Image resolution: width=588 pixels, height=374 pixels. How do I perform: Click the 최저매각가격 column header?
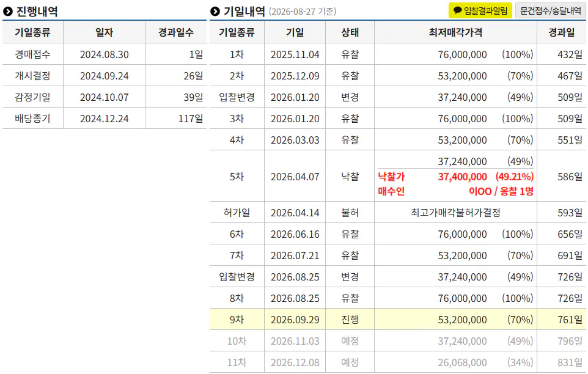(x=455, y=32)
